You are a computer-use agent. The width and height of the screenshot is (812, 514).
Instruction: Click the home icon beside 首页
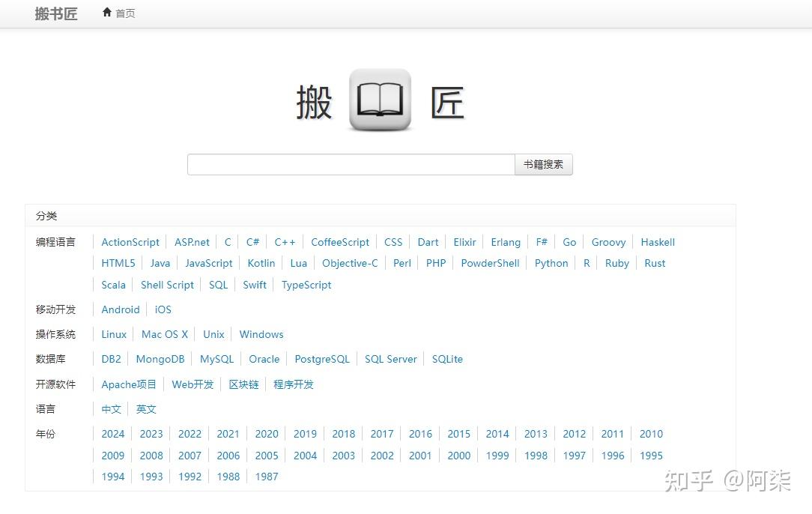pyautogui.click(x=107, y=13)
